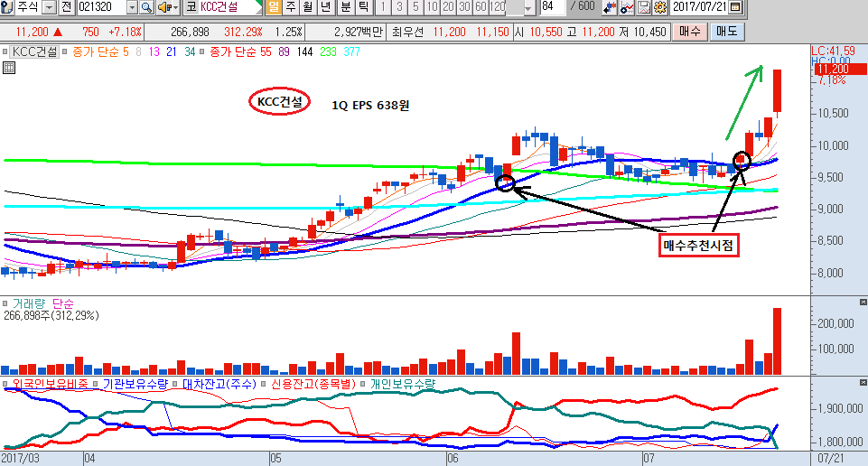Open chart settings gear icon
Viewport: 868px width, 466px height.
(660, 7)
